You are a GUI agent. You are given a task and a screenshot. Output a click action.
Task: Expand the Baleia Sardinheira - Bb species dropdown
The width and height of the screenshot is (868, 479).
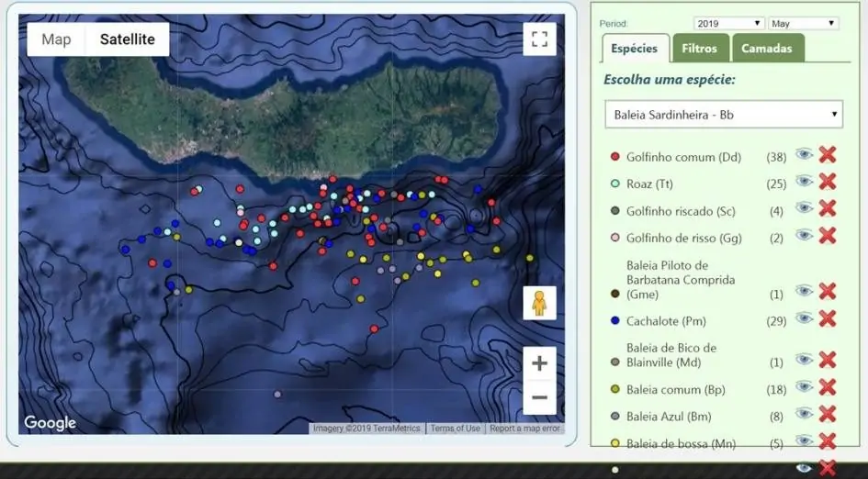pos(724,115)
